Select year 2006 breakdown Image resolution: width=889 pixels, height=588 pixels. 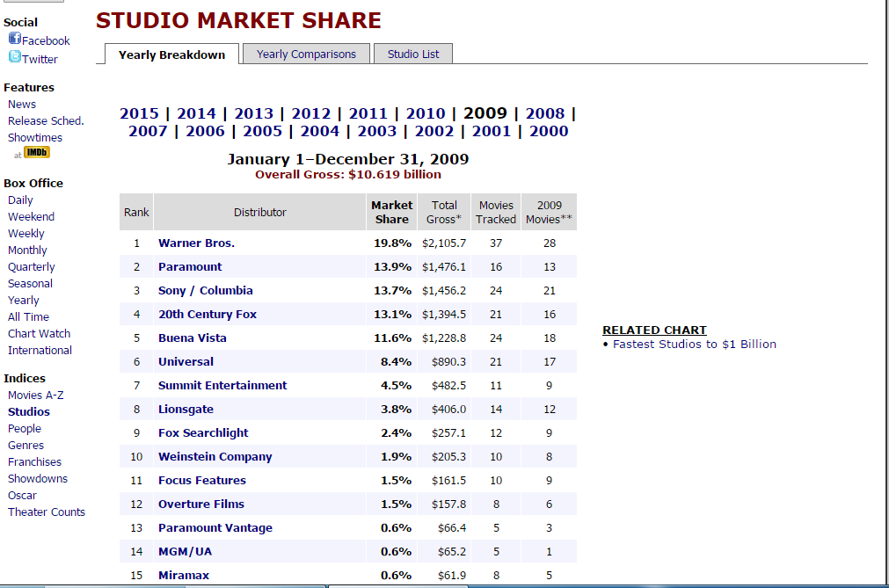[205, 131]
